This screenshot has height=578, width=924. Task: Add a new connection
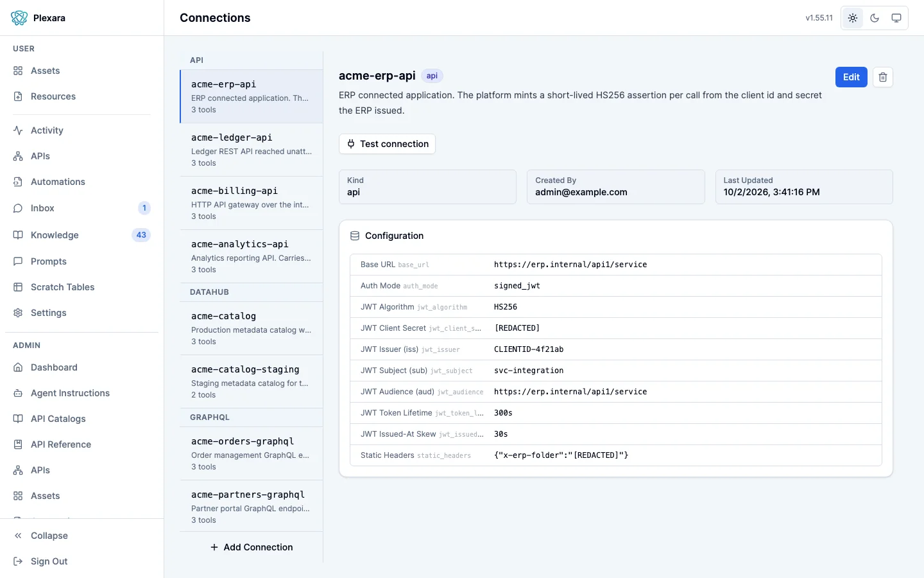pyautogui.click(x=252, y=547)
